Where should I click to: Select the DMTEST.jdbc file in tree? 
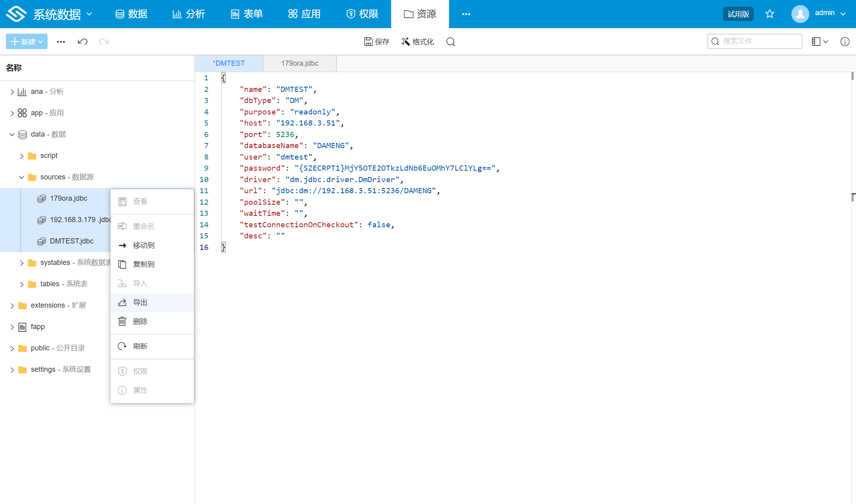(x=72, y=241)
